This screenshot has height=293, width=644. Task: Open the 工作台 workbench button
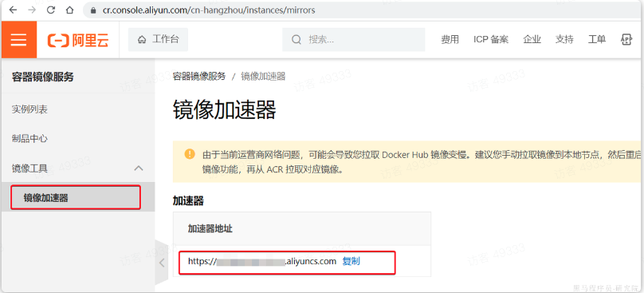pos(158,39)
